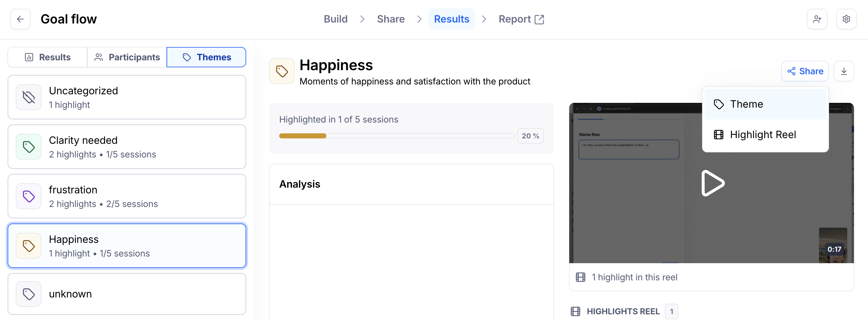Go to the Build step
The image size is (868, 320).
tap(335, 19)
